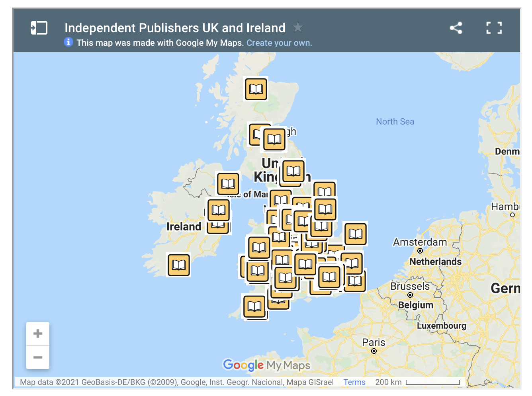Image resolution: width=532 pixels, height=396 pixels.
Task: Click the Ireland country label
Action: click(184, 226)
